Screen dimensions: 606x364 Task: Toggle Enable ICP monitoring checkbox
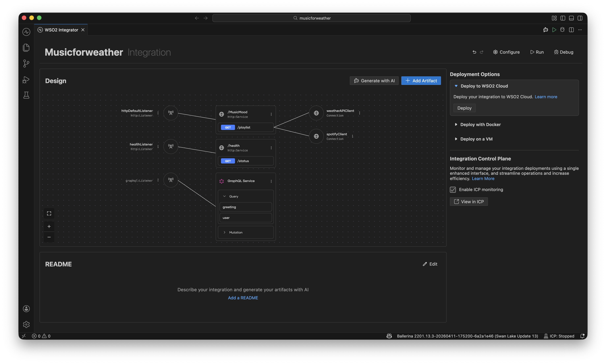coord(453,190)
